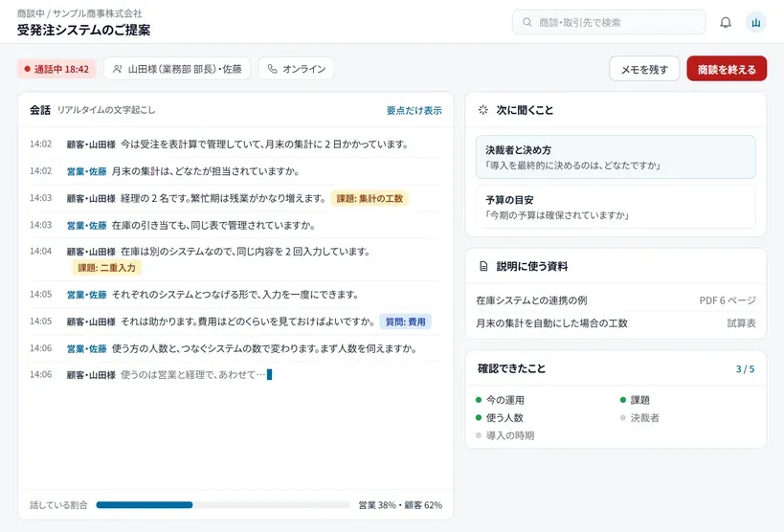Click the 質問: 費用 tag
Image resolution: width=784 pixels, height=532 pixels.
point(406,321)
